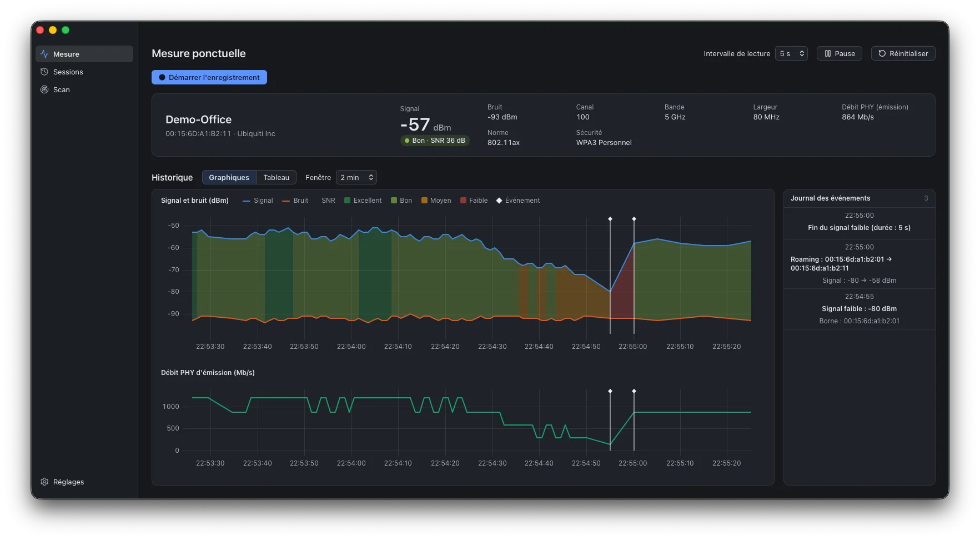This screenshot has width=980, height=540.
Task: Open the Fenêtre 2 min dropdown
Action: click(x=356, y=177)
